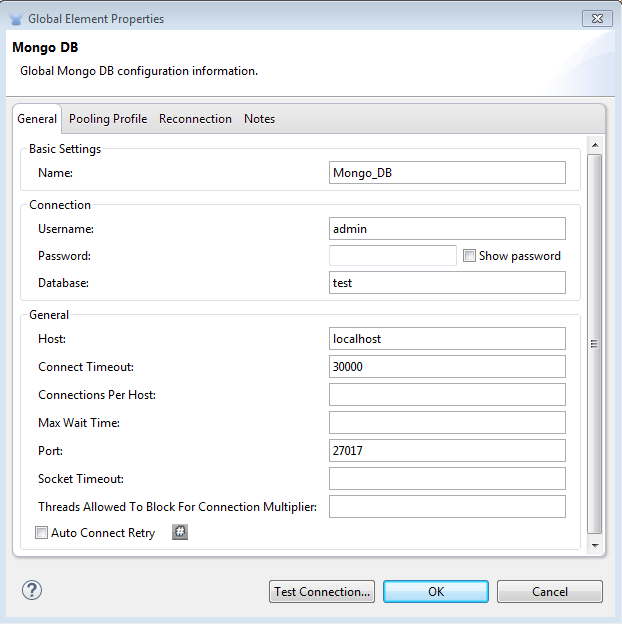Screen dimensions: 622x624
Task: Click the Password label
Action: [64, 256]
